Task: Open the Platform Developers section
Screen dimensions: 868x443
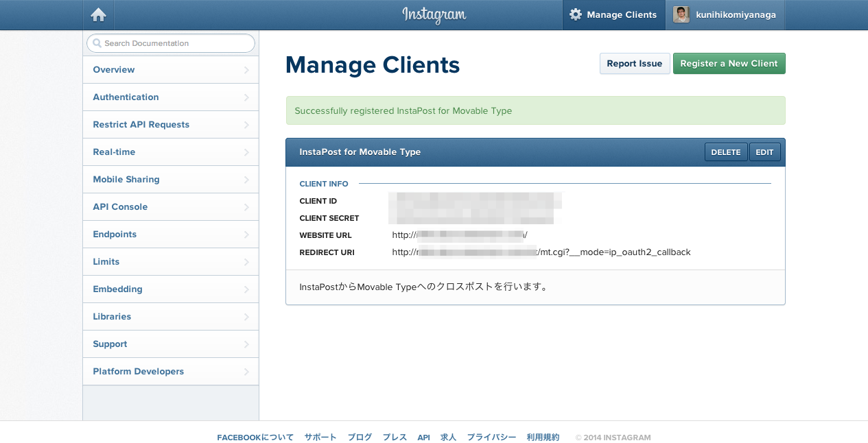Action: (x=170, y=372)
